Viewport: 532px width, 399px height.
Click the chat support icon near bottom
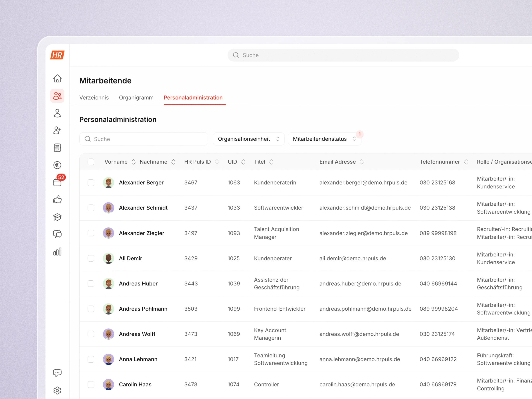pos(57,373)
